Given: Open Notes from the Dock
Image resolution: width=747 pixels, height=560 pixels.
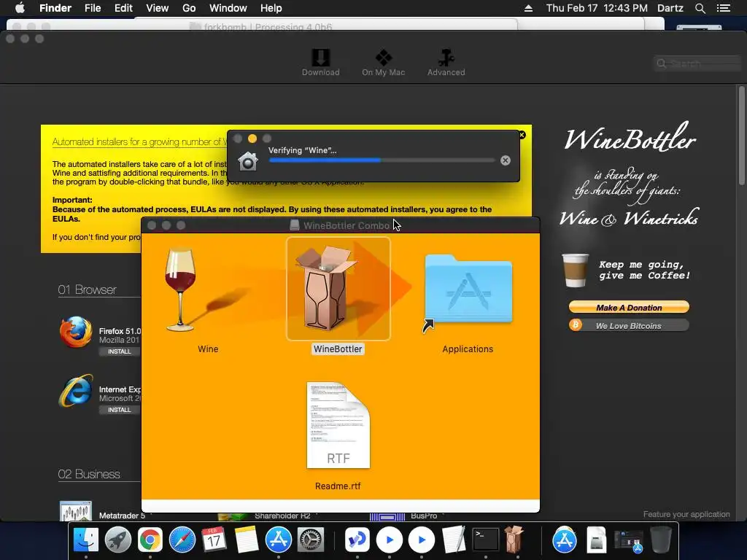Looking at the screenshot, I should [x=247, y=540].
